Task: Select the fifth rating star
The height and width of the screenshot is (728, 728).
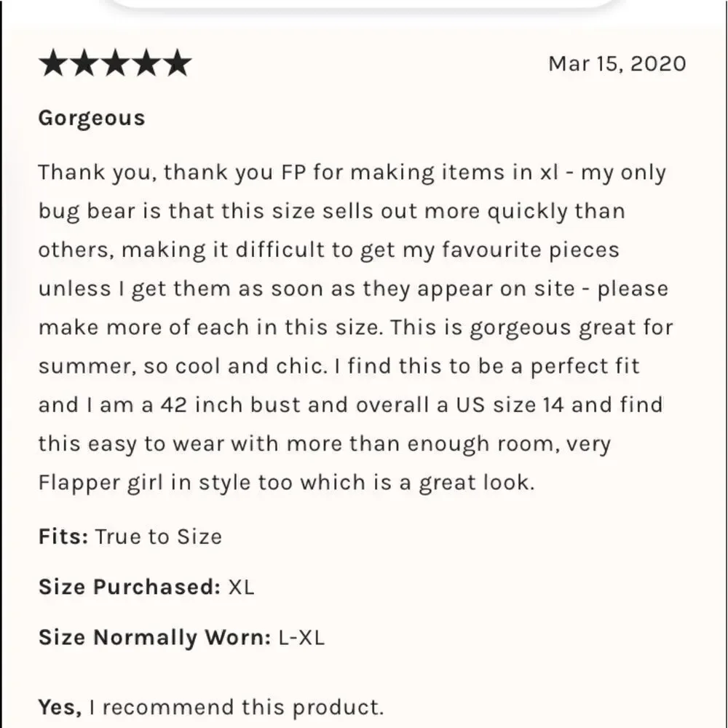Action: (177, 63)
